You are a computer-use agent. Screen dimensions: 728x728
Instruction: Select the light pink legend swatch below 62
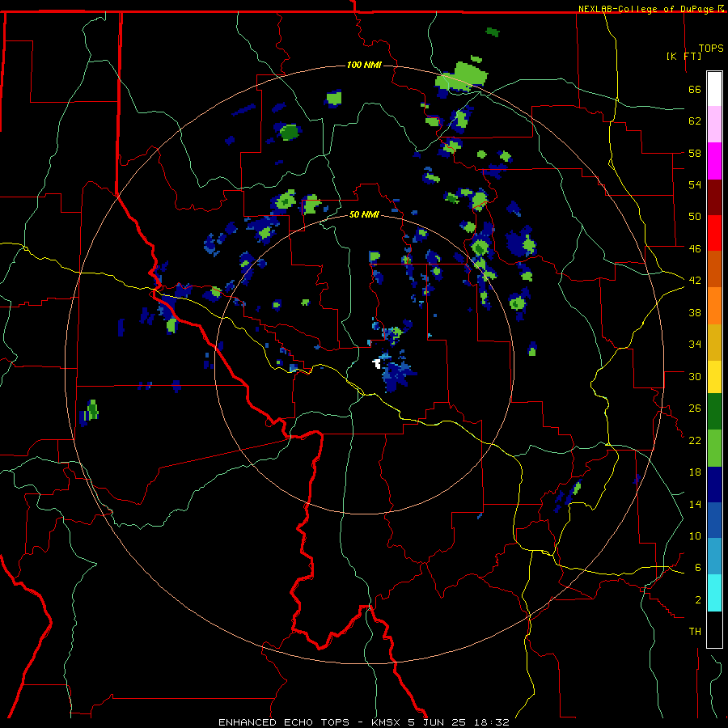(x=714, y=125)
